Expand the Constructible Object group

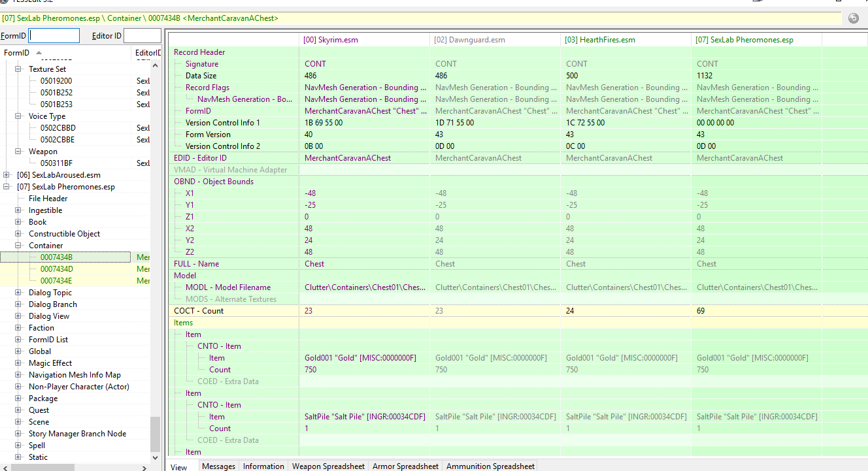pos(18,234)
